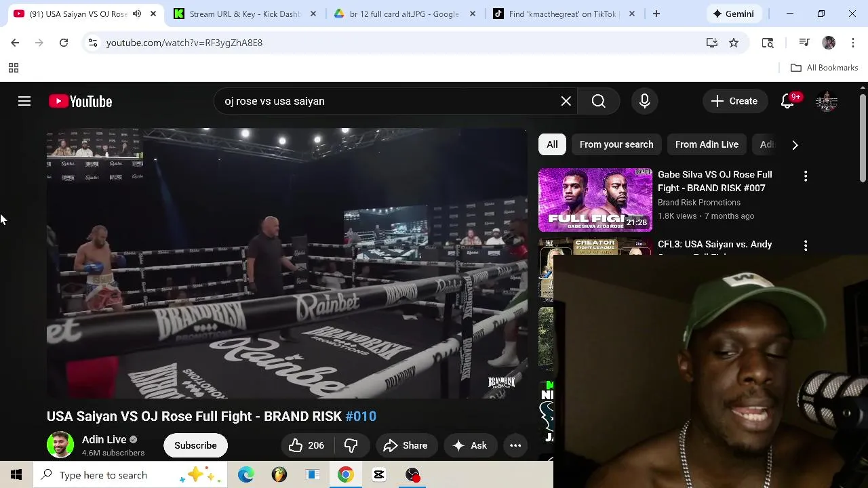868x488 pixels.
Task: Open CFL3: USA Saiyan vs. Andy video title
Action: click(715, 245)
